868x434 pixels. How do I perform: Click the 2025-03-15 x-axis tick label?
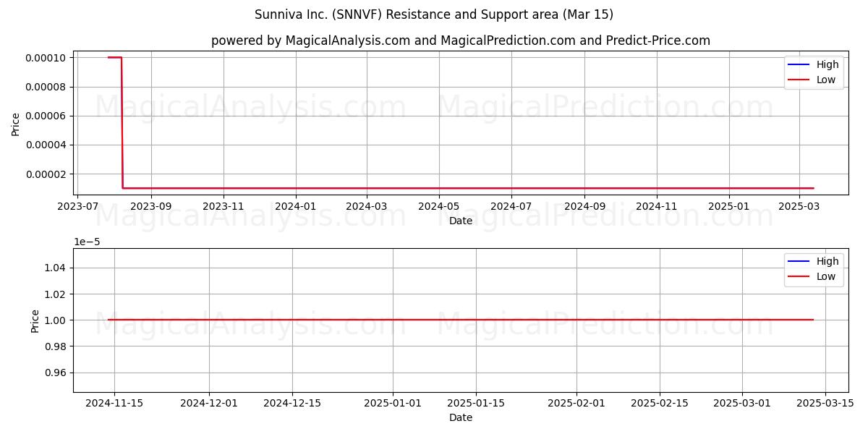pyautogui.click(x=825, y=403)
